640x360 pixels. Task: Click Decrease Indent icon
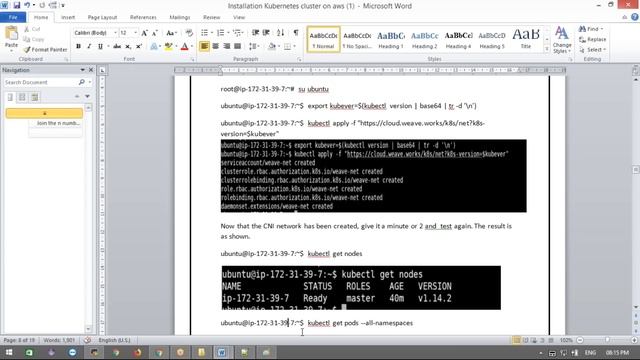click(x=256, y=33)
